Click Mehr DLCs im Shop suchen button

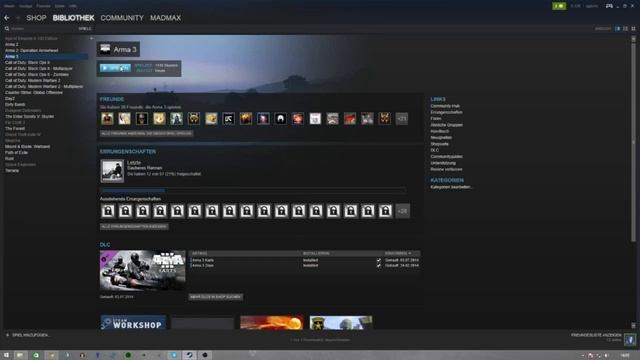(216, 297)
